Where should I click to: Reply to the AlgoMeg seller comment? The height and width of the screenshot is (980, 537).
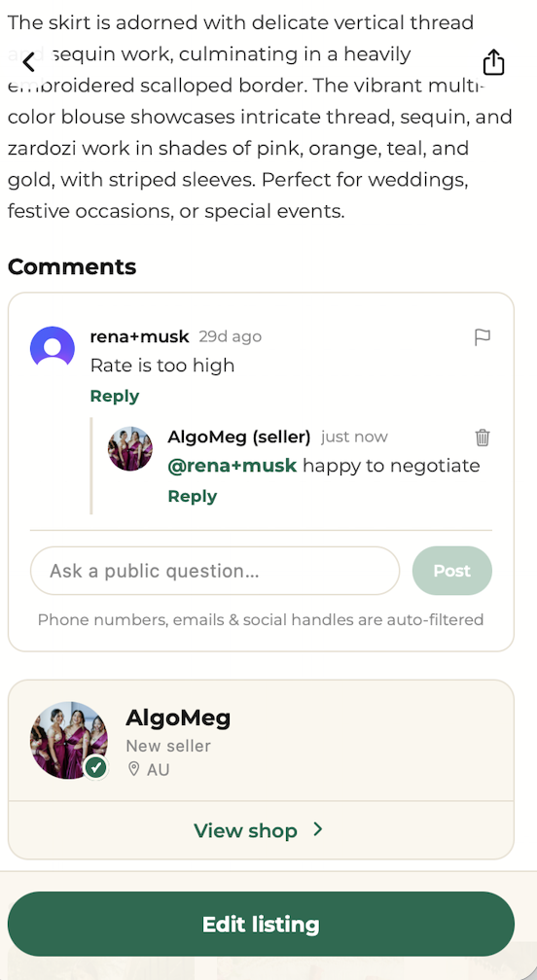pos(193,496)
